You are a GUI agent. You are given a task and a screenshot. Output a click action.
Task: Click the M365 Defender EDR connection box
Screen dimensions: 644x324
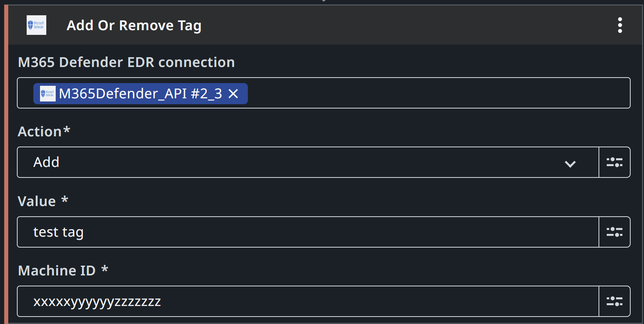(324, 93)
